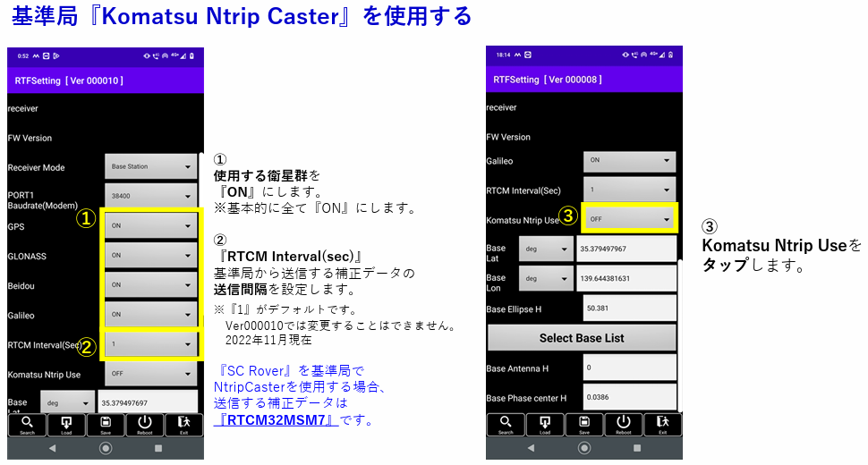The width and height of the screenshot is (868, 465).
Task: Tap Android back button on right phone
Action: 532,448
